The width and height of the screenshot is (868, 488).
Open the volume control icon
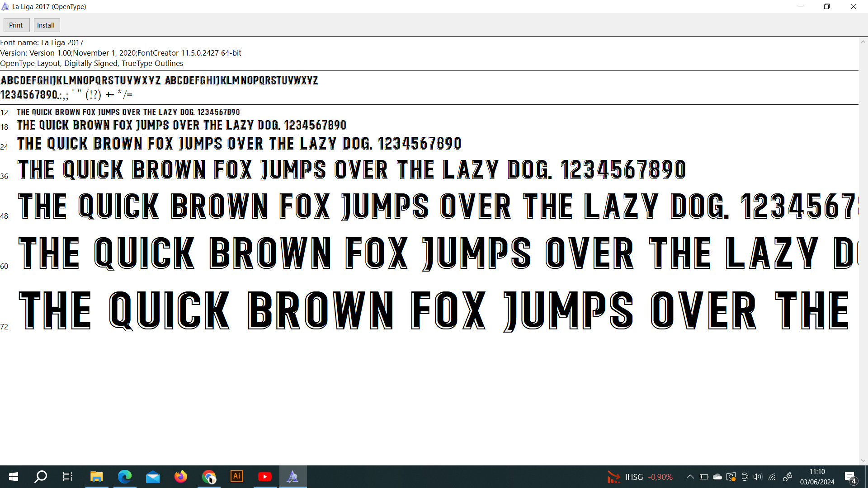[758, 477]
